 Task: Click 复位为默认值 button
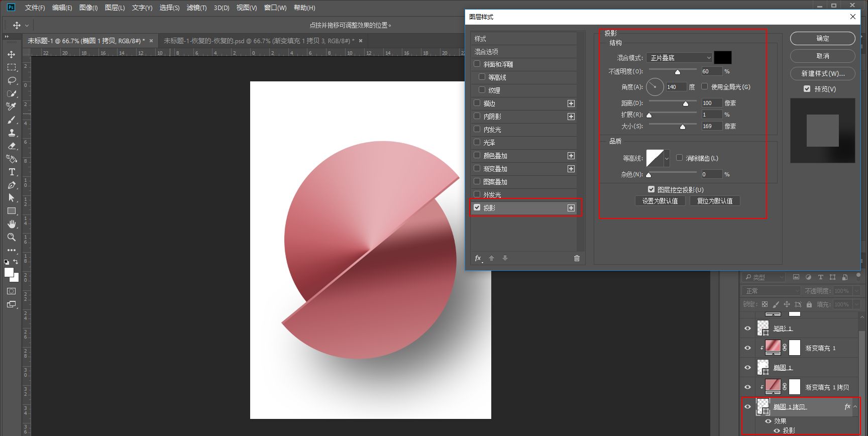click(x=715, y=201)
